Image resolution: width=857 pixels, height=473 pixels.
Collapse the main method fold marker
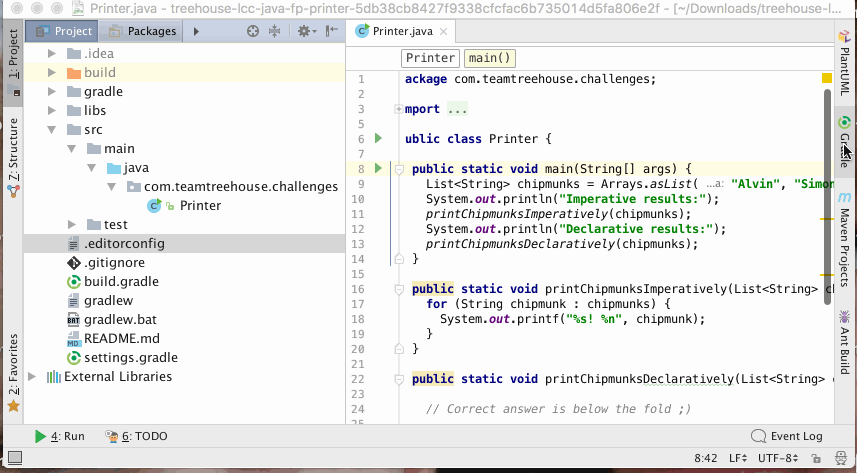tap(398, 169)
